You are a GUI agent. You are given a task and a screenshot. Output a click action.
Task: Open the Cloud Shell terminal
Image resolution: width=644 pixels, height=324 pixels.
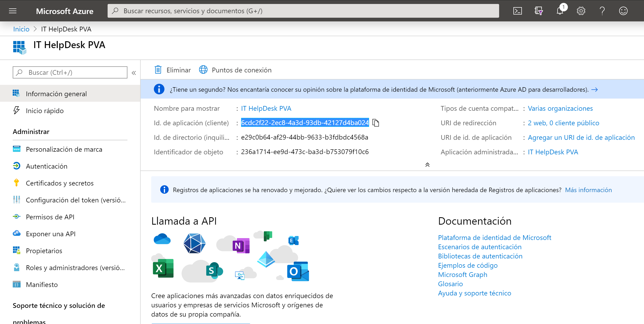click(518, 11)
